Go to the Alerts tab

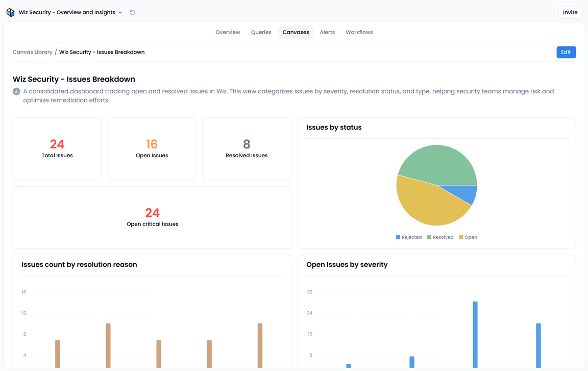pos(327,32)
